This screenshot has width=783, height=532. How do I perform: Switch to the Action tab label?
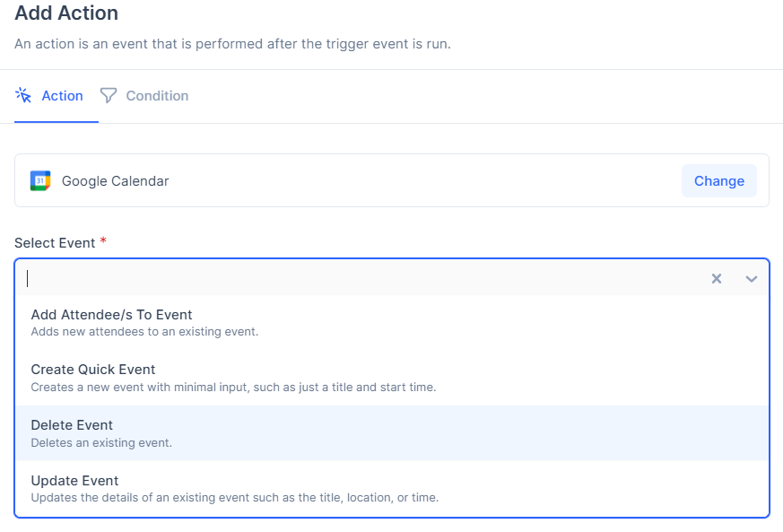click(63, 96)
